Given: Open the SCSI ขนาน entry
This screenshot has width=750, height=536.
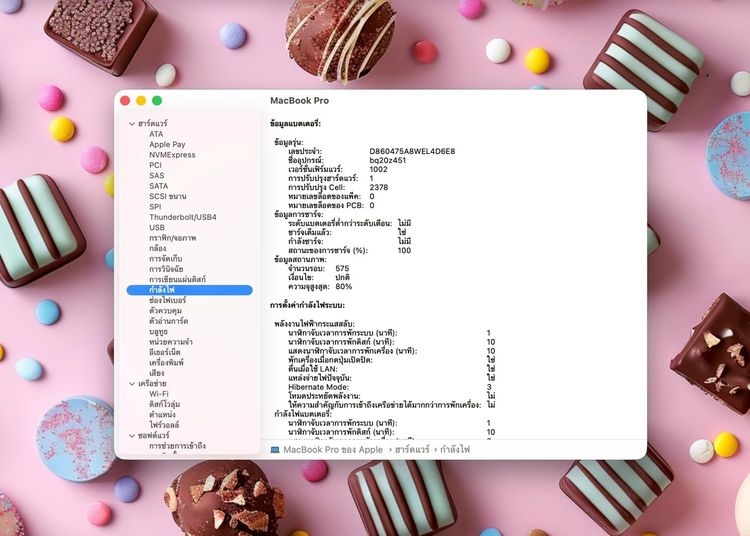Looking at the screenshot, I should (167, 196).
